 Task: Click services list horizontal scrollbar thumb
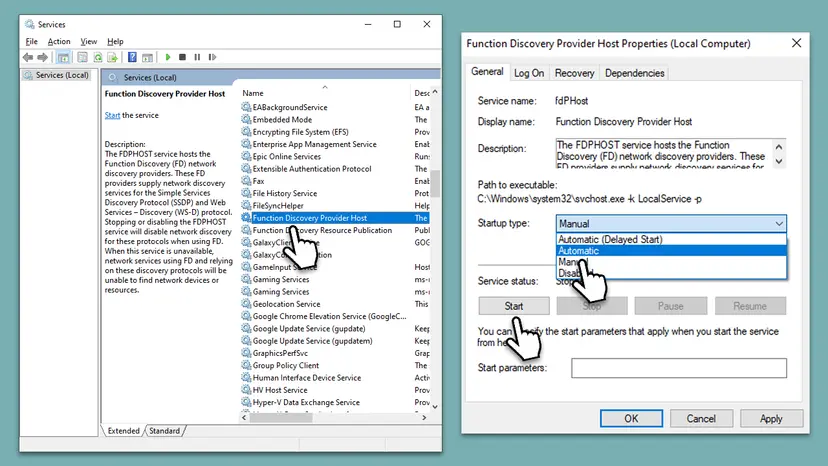tap(280, 417)
